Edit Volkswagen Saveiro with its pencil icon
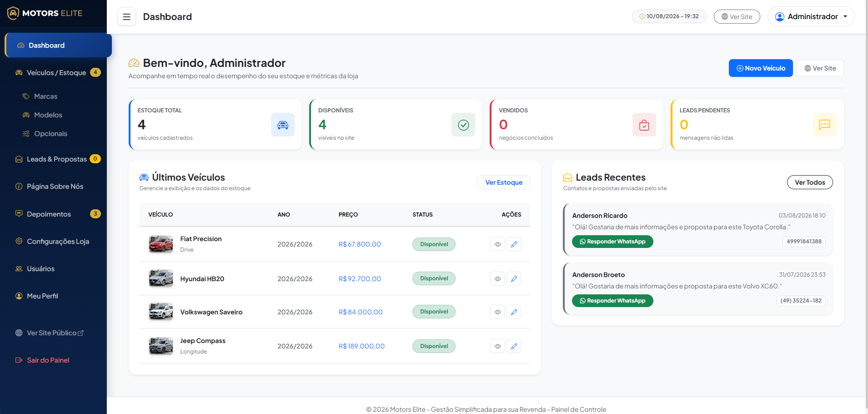Viewport: 868px width, 414px height. (x=514, y=312)
